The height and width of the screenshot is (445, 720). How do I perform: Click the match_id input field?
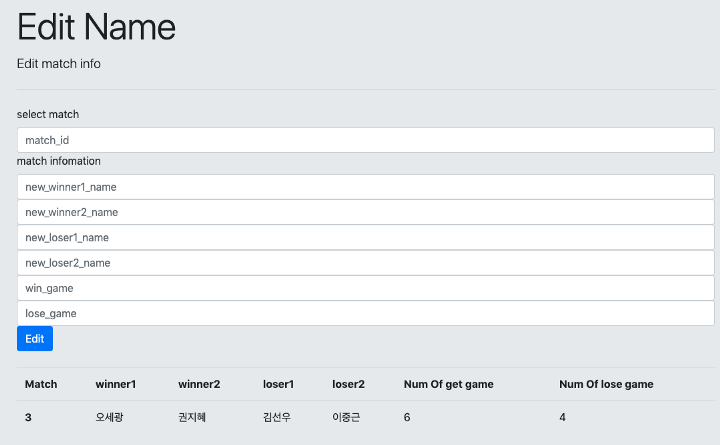(x=365, y=140)
